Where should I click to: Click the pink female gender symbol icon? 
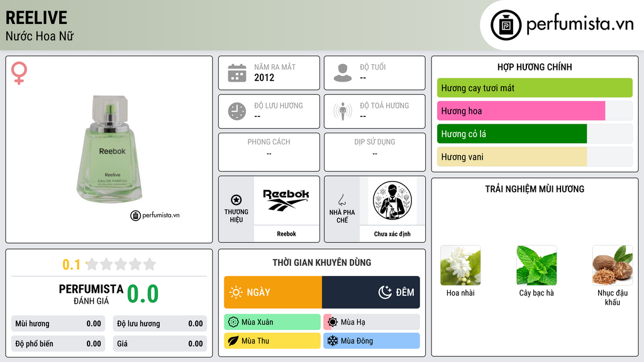[x=19, y=73]
